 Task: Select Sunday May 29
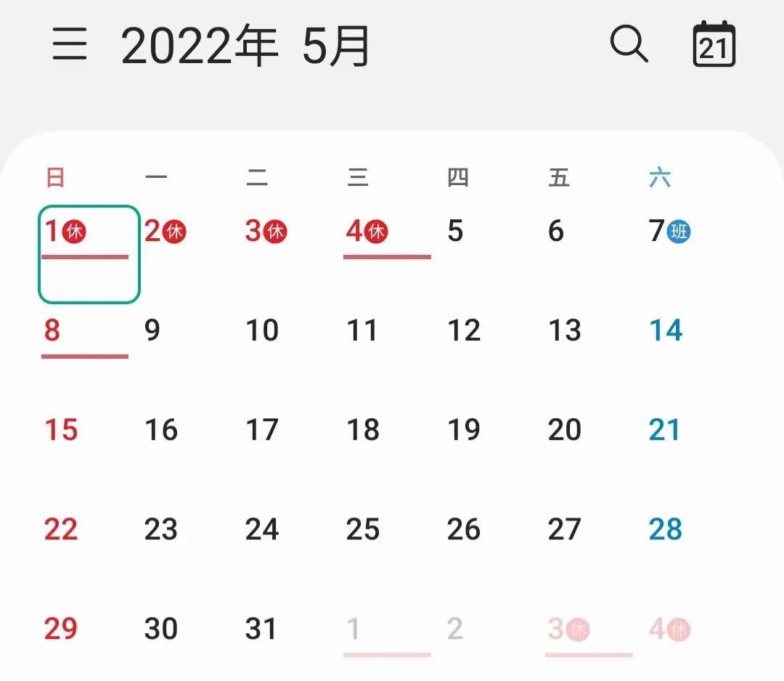pyautogui.click(x=60, y=629)
